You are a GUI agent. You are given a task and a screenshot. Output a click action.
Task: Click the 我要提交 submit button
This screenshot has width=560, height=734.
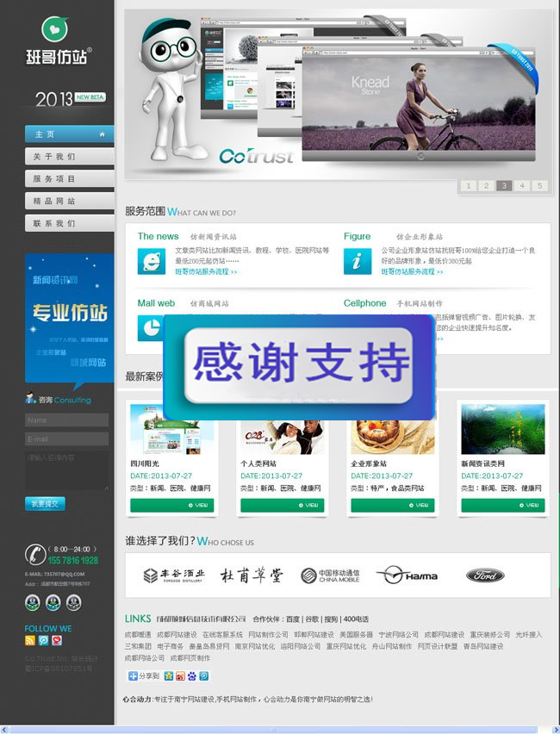click(45, 504)
